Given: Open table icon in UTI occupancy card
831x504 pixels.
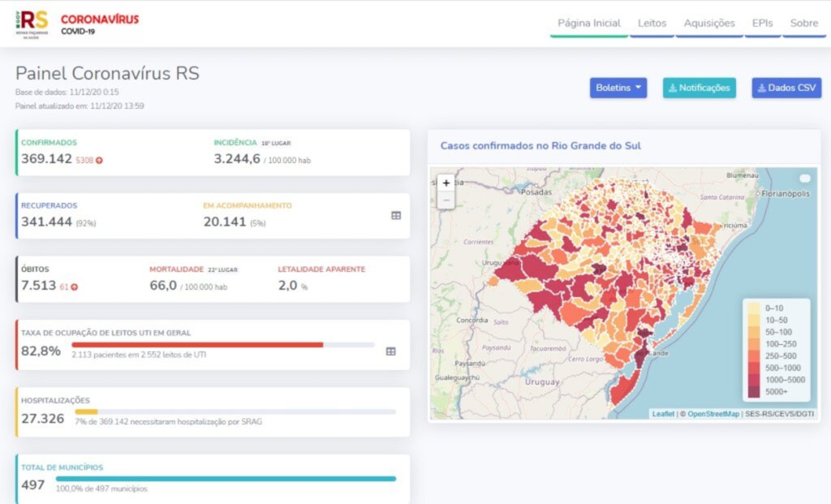Looking at the screenshot, I should click(x=390, y=351).
